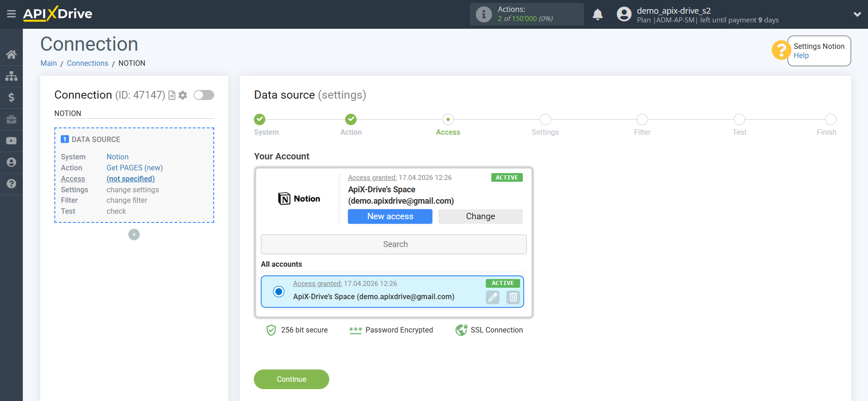Click the Actions counter panel
The image size is (868, 401).
tap(526, 14)
